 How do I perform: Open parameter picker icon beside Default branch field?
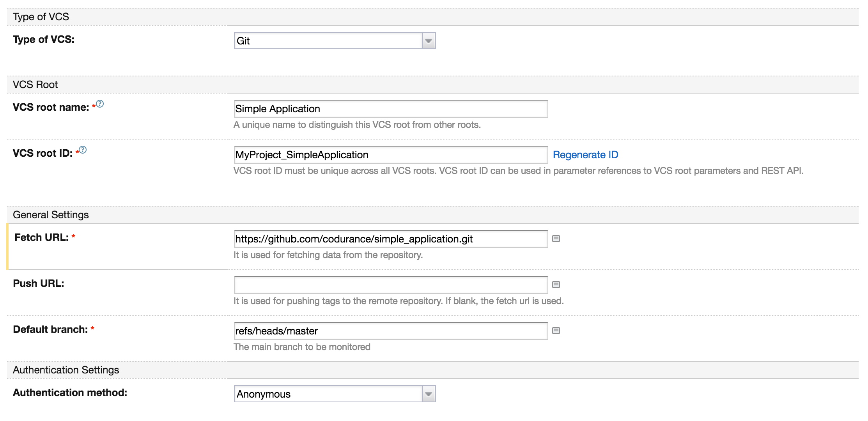click(556, 331)
